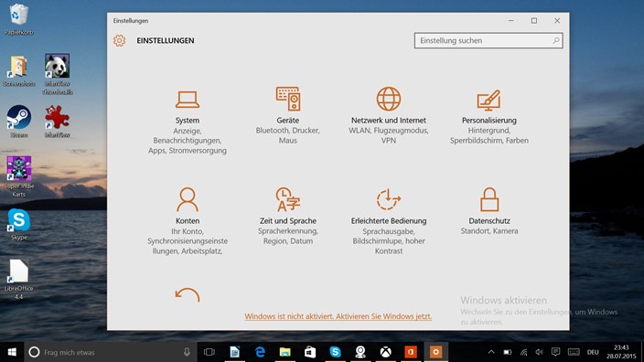Open the partially visible update arrow icon
Image resolution: width=644 pixels, height=362 pixels.
coord(188,294)
